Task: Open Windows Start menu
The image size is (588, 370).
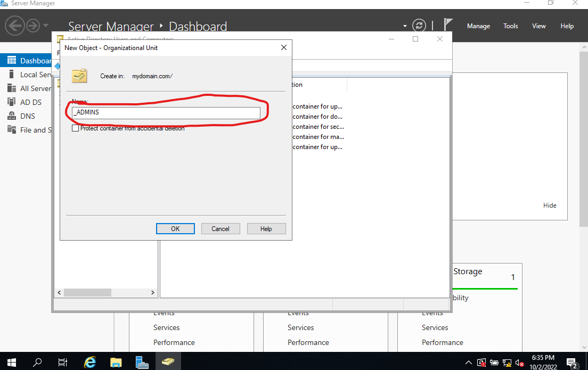Action: pos(12,362)
